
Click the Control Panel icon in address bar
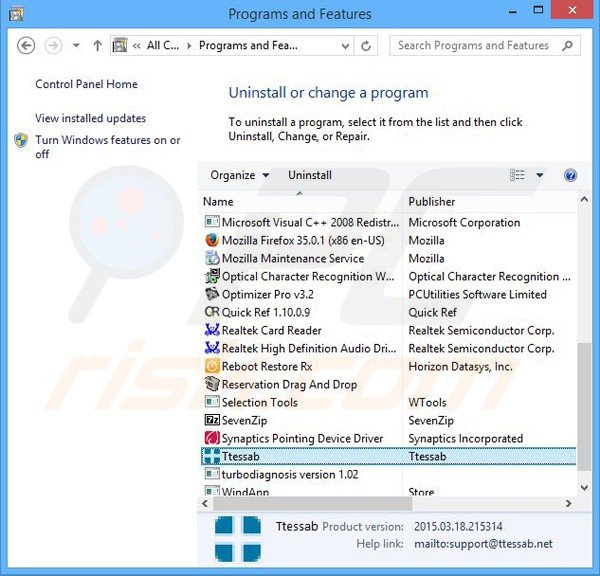pyautogui.click(x=120, y=46)
